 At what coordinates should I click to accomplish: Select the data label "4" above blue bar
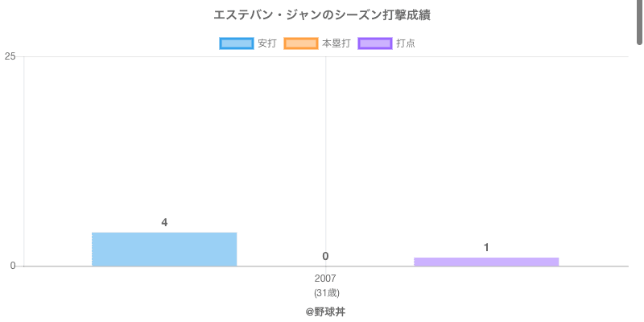(x=164, y=222)
